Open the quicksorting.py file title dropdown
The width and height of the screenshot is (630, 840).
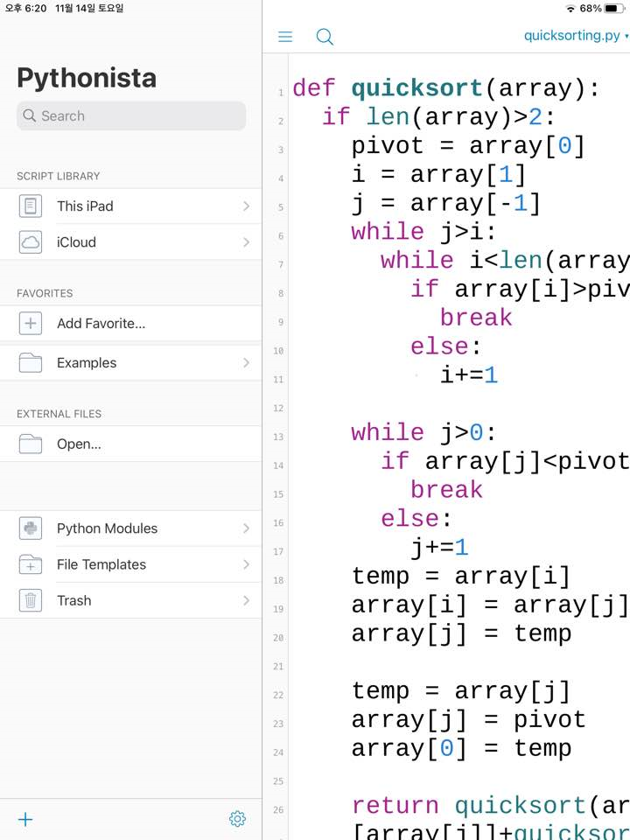tap(576, 35)
